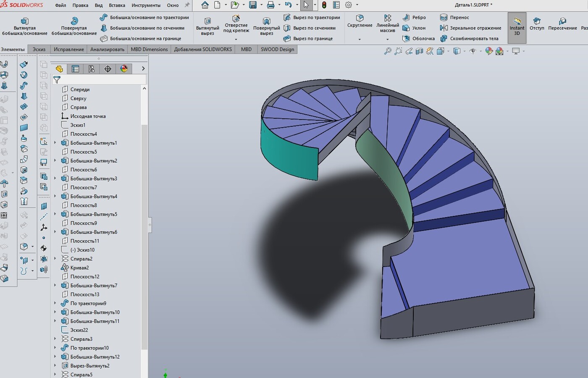Viewport: 588px width, 378px height.
Task: Click the Extruded Boss/Base (Вытянутая бобышка) icon
Action: point(24,21)
